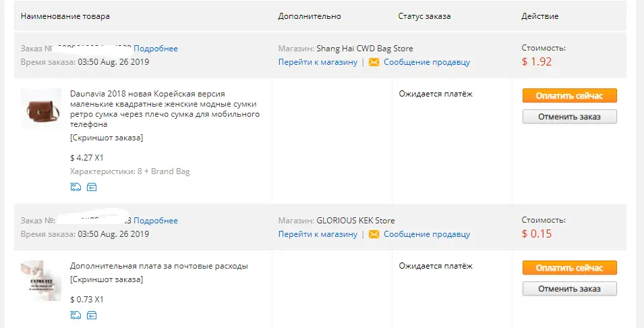Click the truck delivery icon under the Daunavia bag

tap(76, 187)
